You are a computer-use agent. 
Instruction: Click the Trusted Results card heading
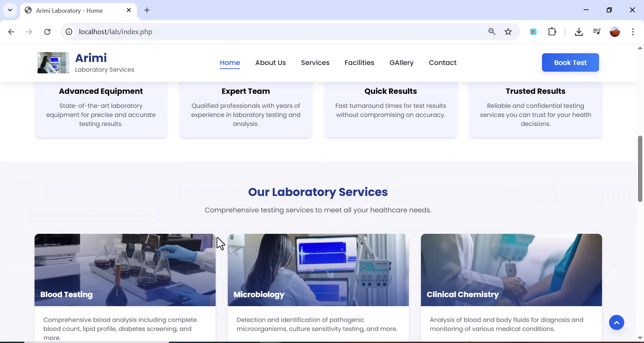[x=535, y=91]
